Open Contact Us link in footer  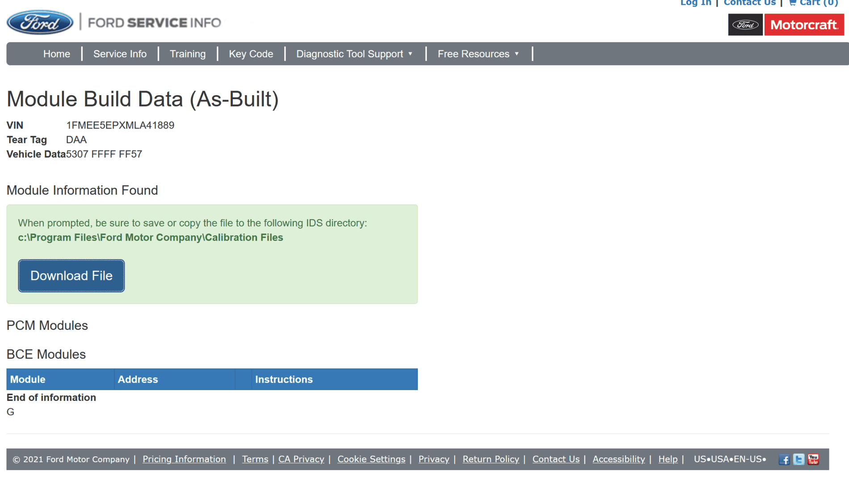(556, 459)
